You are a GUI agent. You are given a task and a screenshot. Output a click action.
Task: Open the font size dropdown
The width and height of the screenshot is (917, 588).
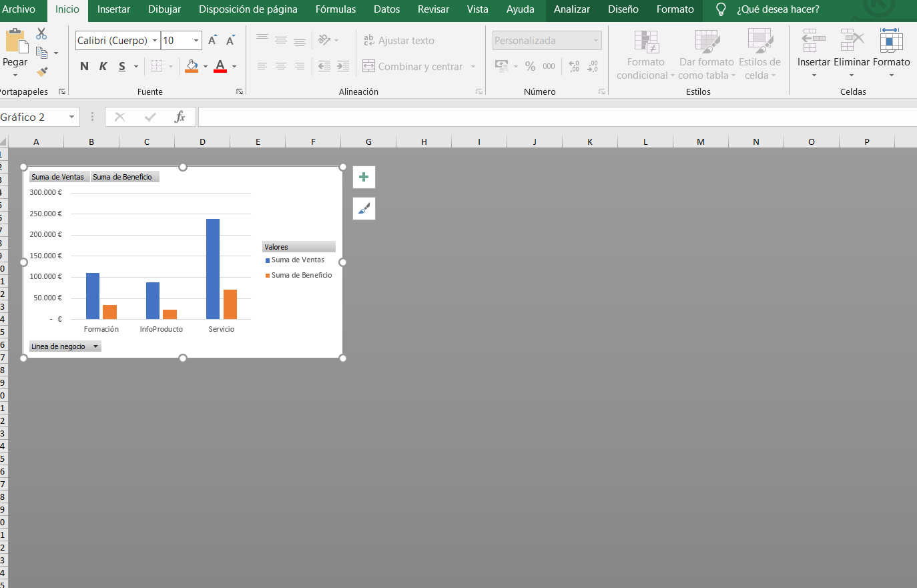[x=196, y=41]
